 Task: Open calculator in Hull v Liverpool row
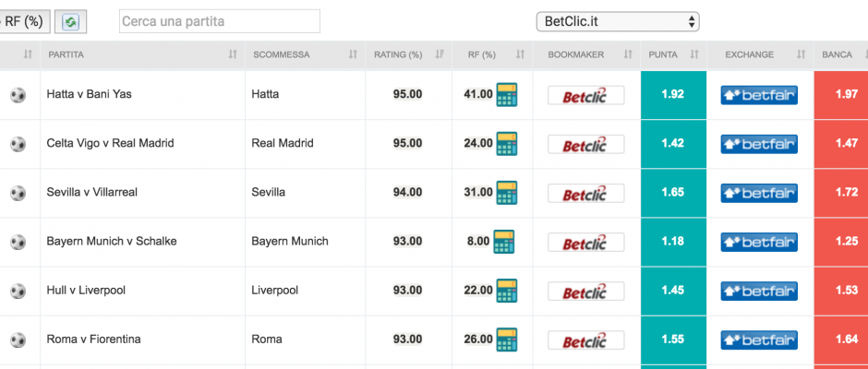point(507,291)
